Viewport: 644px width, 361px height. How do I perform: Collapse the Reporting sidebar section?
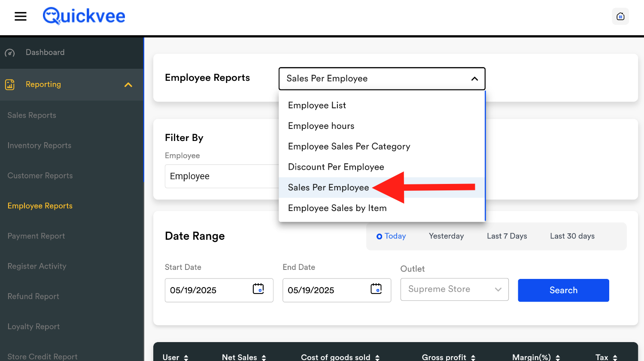pos(128,85)
